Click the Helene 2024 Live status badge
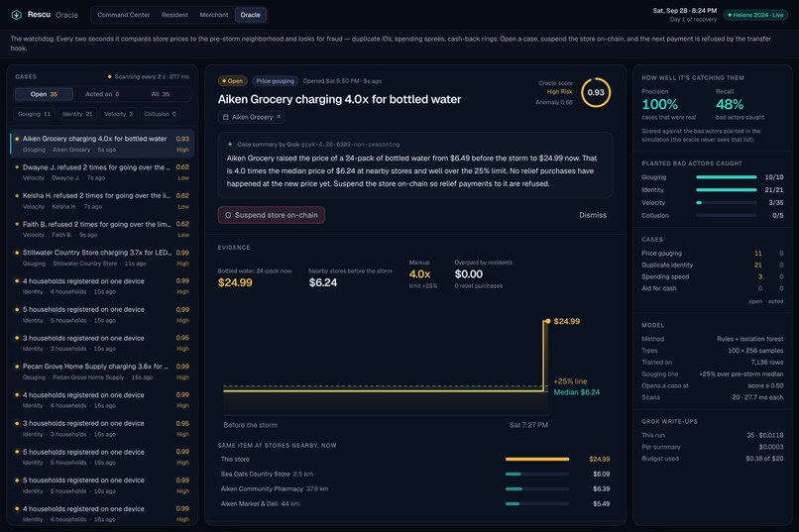This screenshot has width=799, height=532. [755, 15]
